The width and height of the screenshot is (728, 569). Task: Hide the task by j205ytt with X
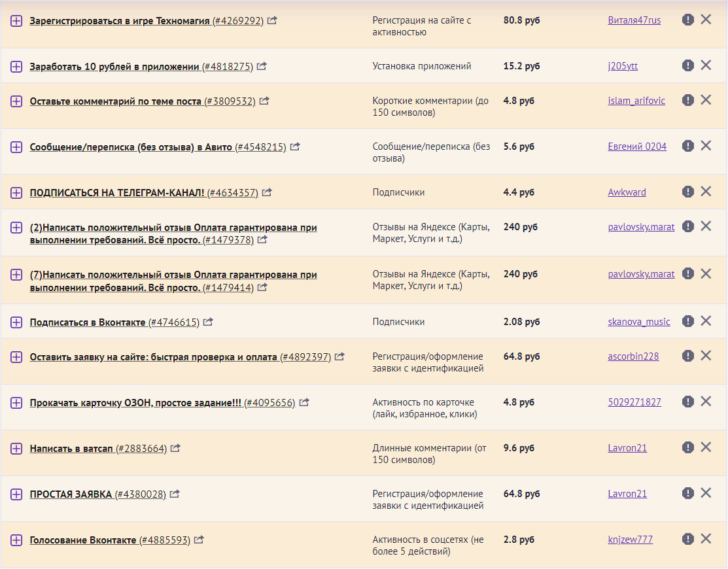(x=706, y=65)
